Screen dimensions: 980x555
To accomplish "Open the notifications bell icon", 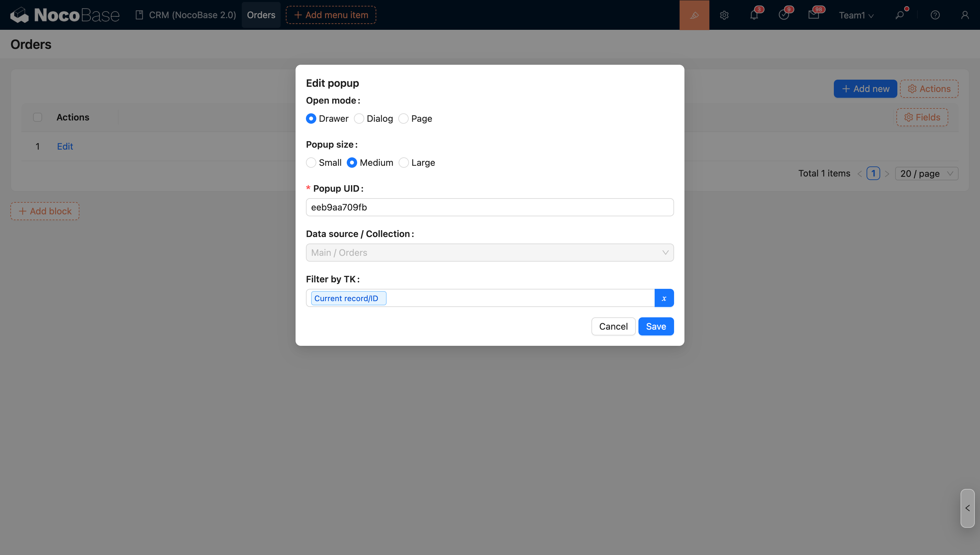I will [754, 15].
